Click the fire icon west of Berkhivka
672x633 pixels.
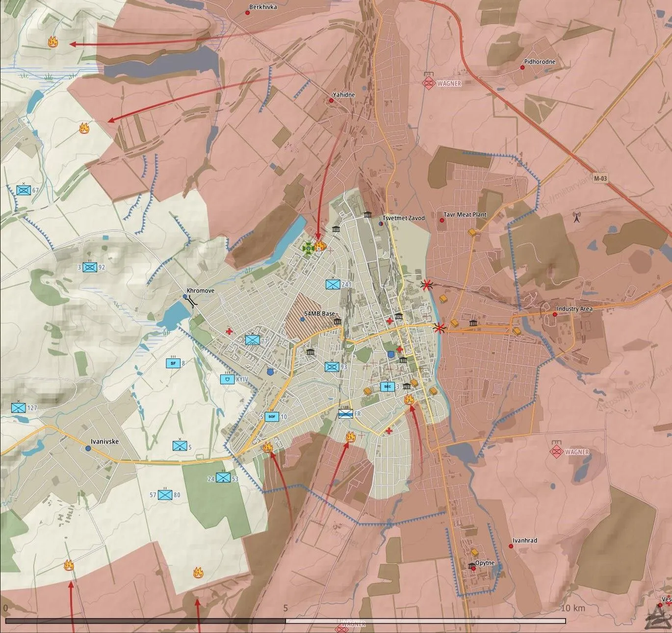pyautogui.click(x=53, y=42)
